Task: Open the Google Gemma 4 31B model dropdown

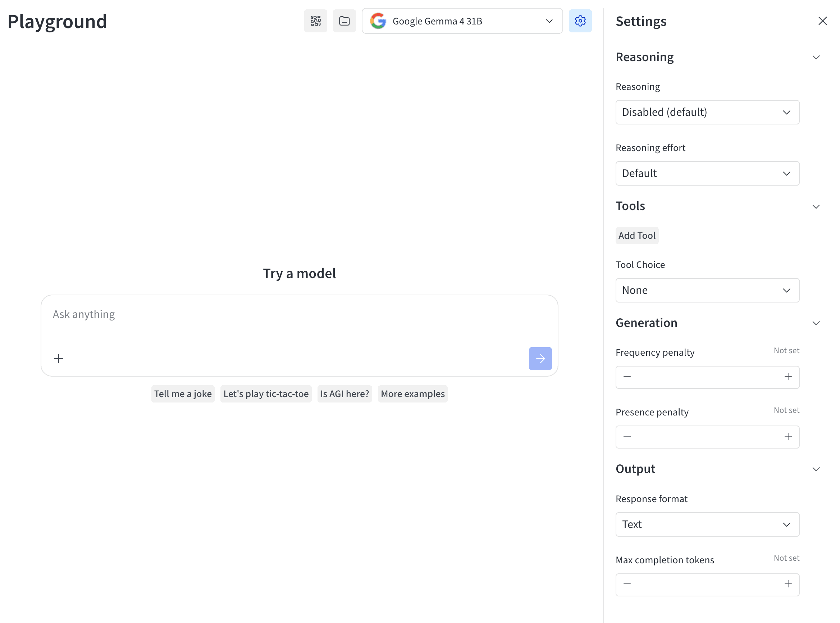Action: coord(462,21)
